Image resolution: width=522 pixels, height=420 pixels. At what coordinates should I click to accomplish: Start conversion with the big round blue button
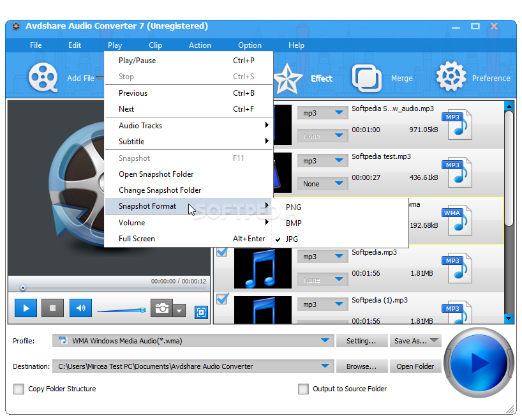(x=479, y=363)
